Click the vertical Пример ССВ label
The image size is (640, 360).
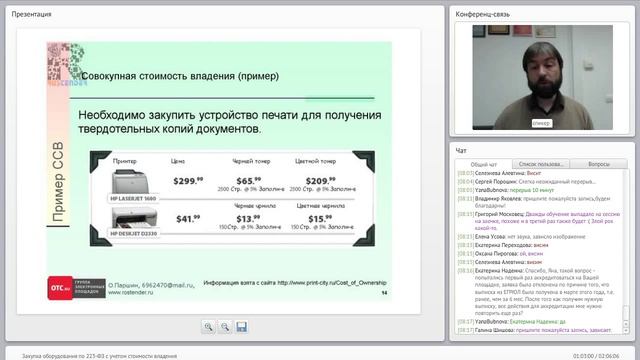[x=58, y=182]
